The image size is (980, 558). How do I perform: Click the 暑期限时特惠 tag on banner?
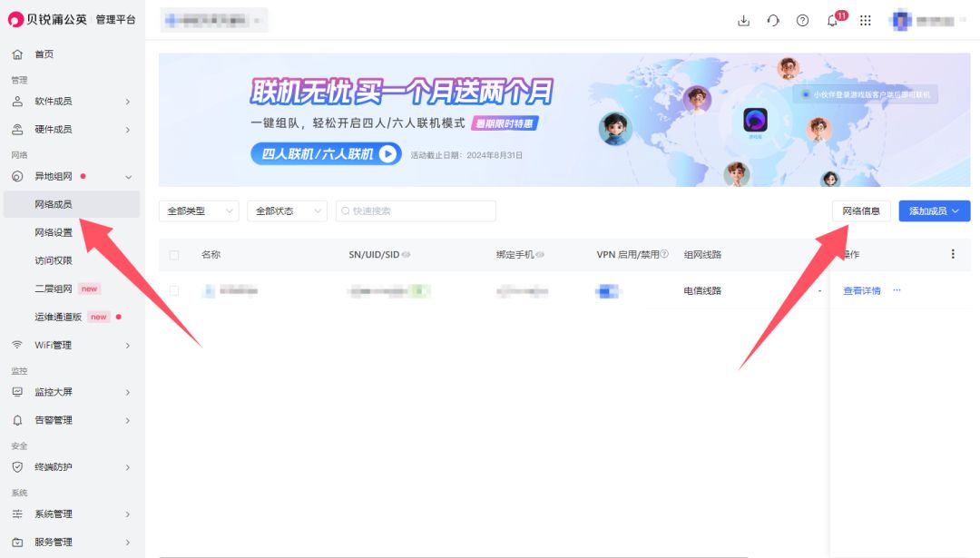tap(505, 123)
